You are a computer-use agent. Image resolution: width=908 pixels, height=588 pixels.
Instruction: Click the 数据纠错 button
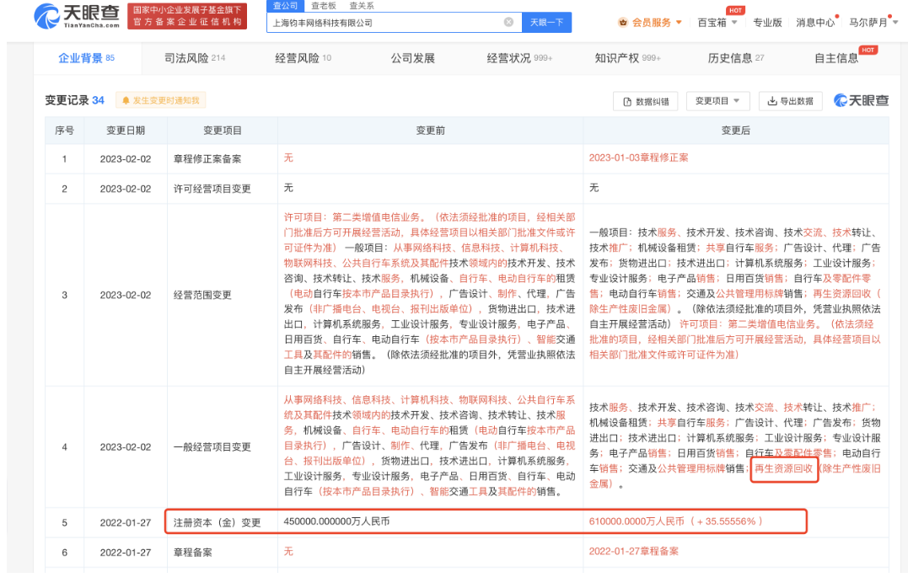(646, 101)
